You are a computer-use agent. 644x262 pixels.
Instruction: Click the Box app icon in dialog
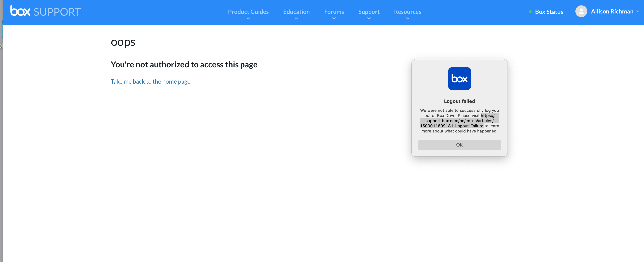tap(459, 78)
